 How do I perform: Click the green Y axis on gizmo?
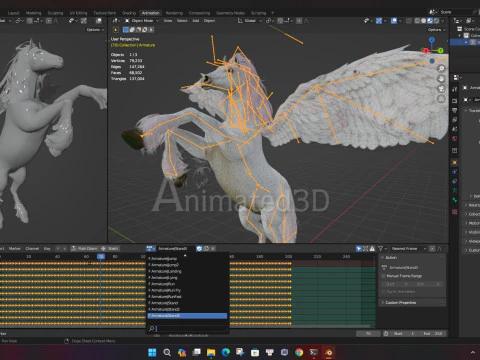[x=440, y=50]
